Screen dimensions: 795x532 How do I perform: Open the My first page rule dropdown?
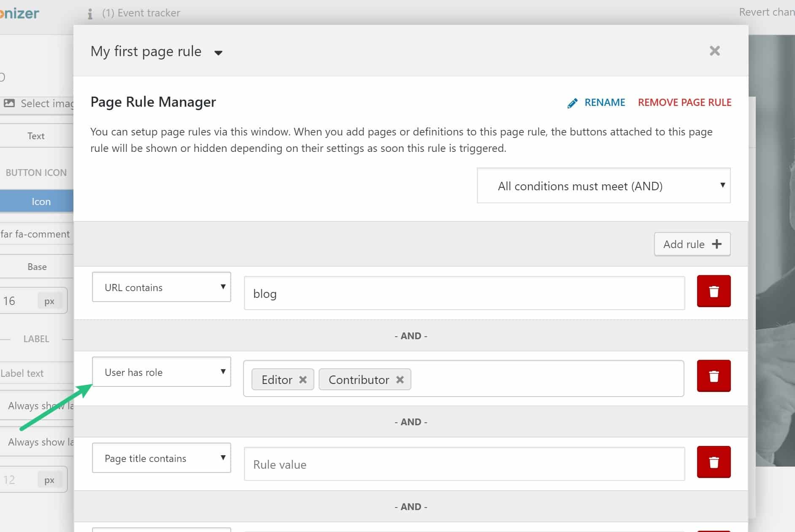(218, 53)
